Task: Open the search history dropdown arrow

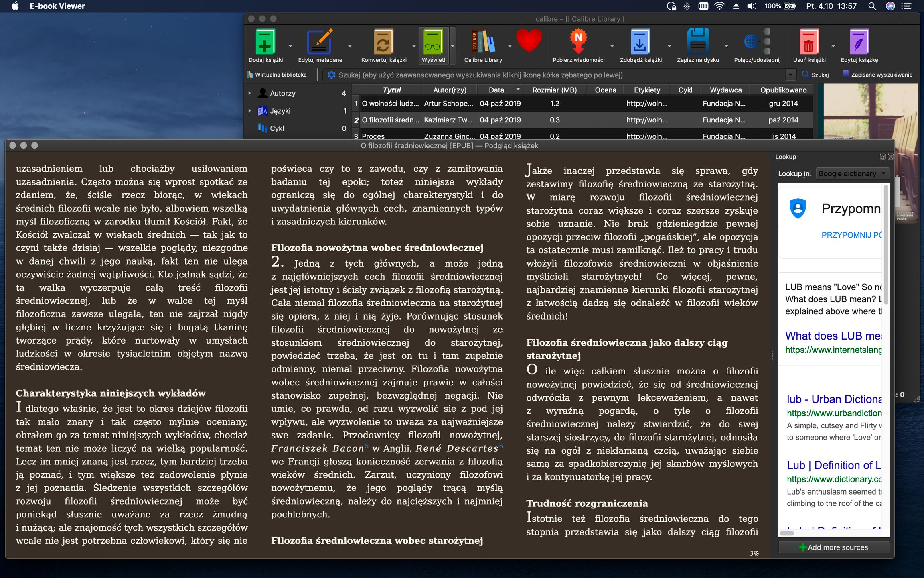Action: 790,75
